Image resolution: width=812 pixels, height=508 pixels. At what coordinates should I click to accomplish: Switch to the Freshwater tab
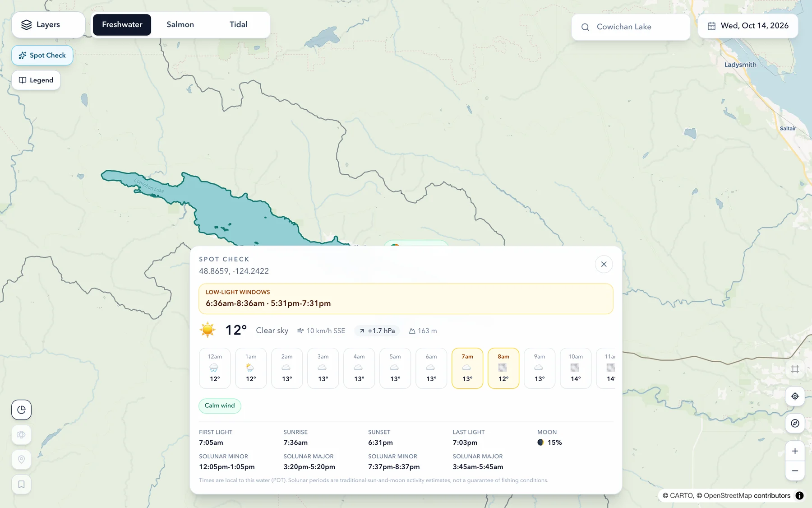coord(122,25)
